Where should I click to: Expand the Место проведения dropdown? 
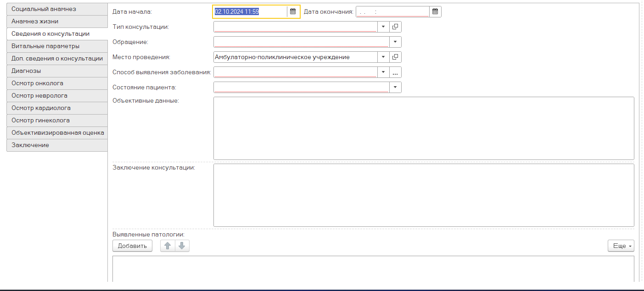click(x=383, y=57)
